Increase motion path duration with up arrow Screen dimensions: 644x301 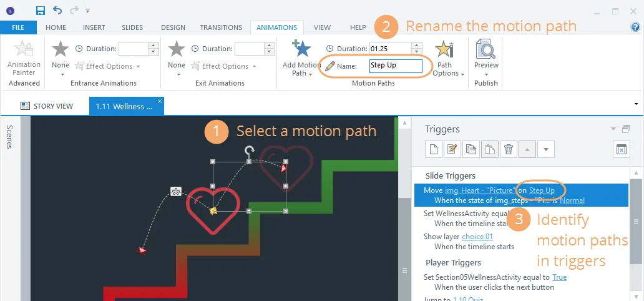pyautogui.click(x=417, y=46)
